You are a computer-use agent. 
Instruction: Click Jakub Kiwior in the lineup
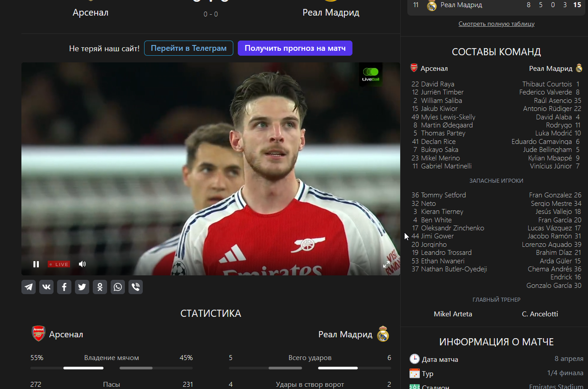(439, 109)
